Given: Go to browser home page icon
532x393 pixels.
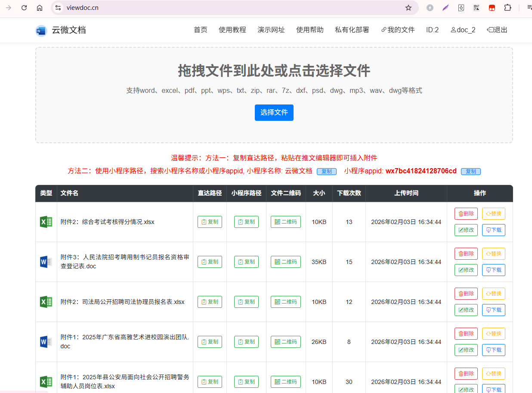Looking at the screenshot, I should pyautogui.click(x=40, y=8).
